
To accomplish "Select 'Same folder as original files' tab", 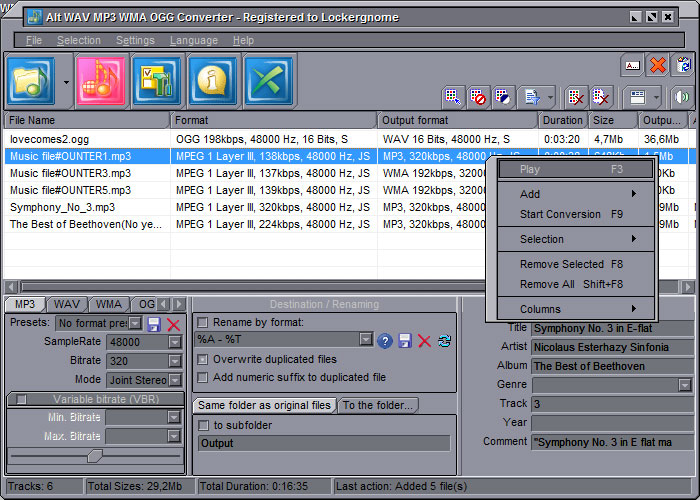I will pyautogui.click(x=264, y=405).
